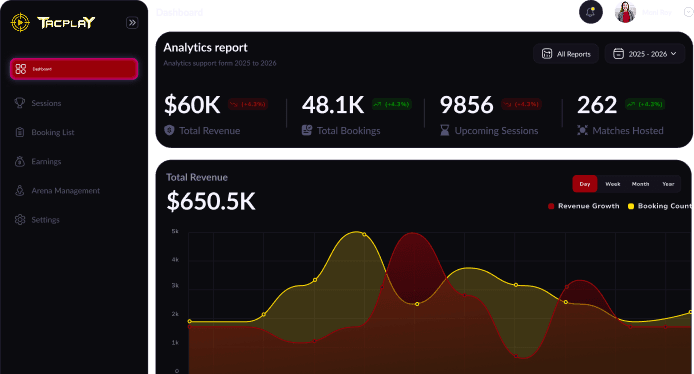
Task: Click the 48.1K Total Bookings figure
Action: point(333,105)
